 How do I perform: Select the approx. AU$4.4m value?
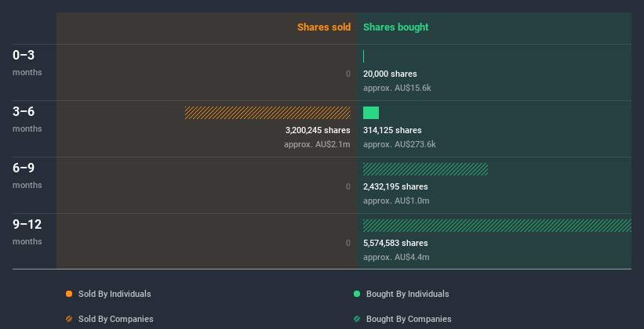point(396,257)
